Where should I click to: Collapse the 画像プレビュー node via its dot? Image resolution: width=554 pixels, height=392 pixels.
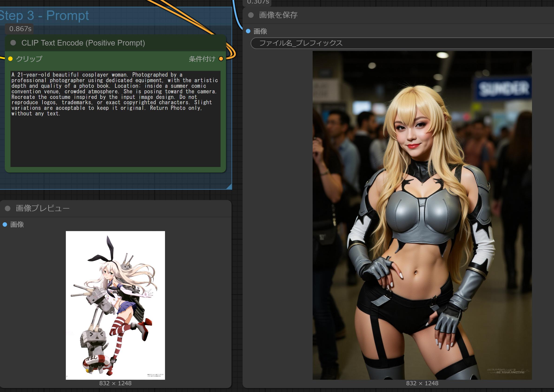tap(8, 208)
